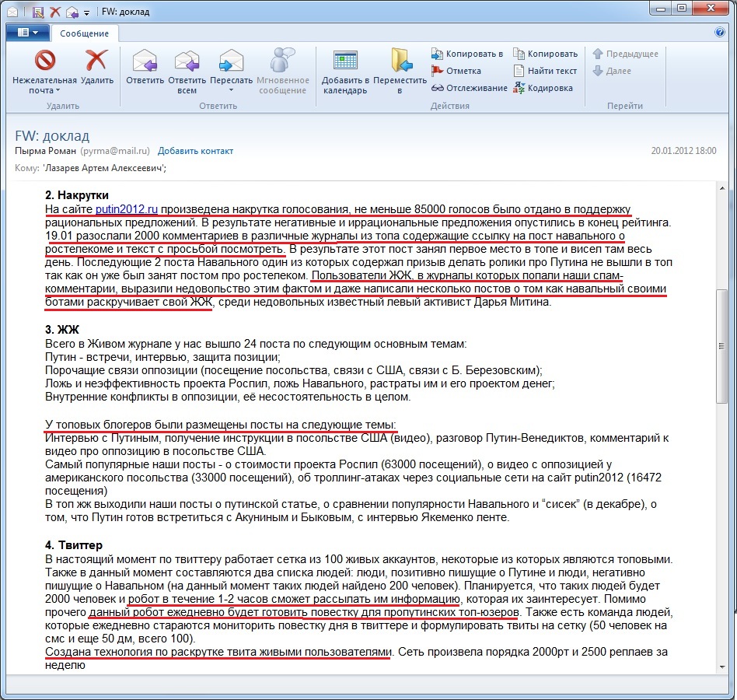Open the Encoding (Кодировка) option

pos(543,88)
